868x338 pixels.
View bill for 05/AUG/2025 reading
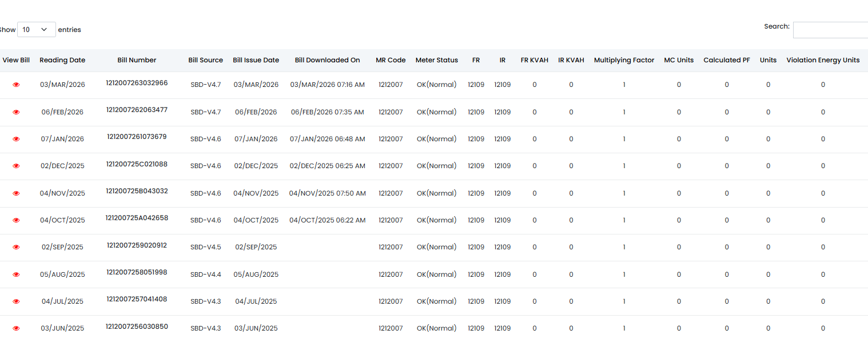16,275
